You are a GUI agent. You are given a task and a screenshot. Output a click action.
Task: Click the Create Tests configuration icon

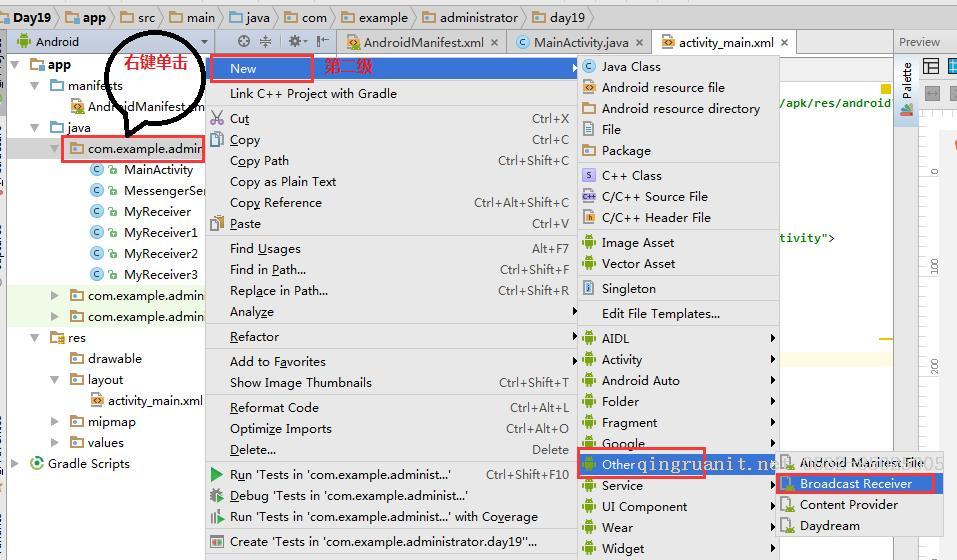217,542
